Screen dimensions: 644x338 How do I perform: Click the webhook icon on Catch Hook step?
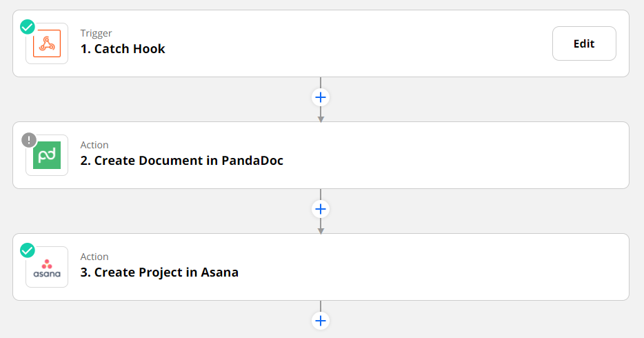[x=47, y=43]
